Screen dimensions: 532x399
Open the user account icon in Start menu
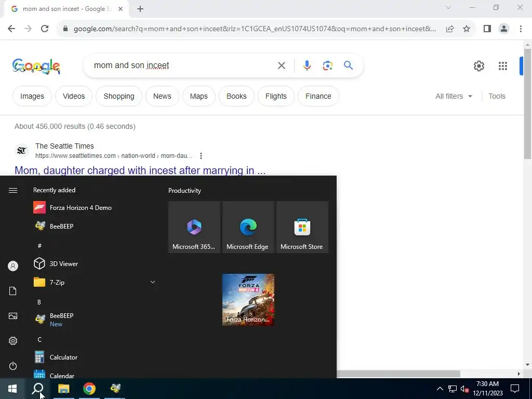coord(13,266)
